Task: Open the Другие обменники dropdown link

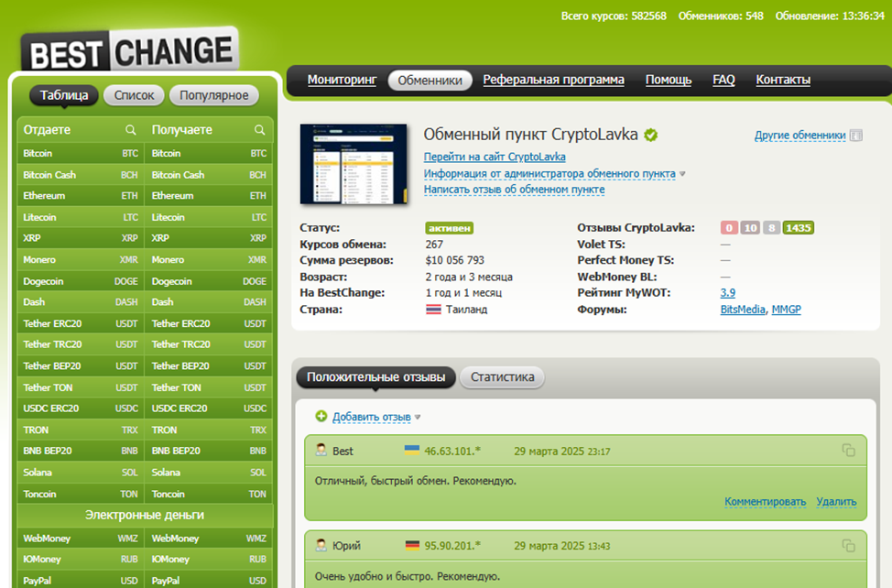Action: tap(800, 136)
